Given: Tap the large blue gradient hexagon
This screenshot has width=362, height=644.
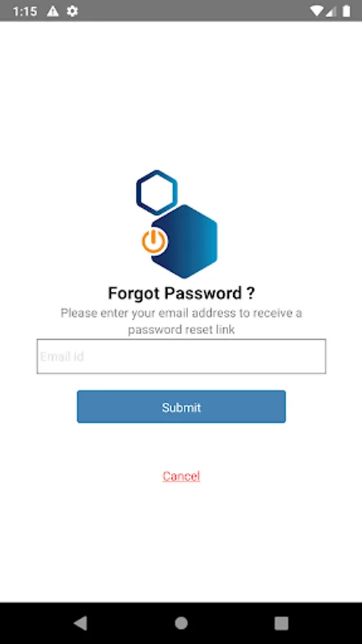Looking at the screenshot, I should (185, 242).
